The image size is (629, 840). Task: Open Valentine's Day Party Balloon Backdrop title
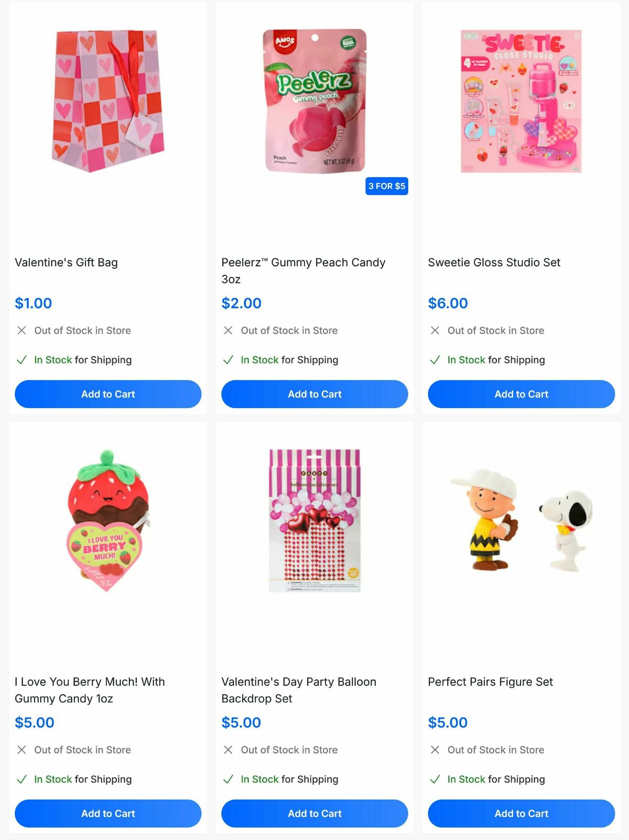[299, 690]
